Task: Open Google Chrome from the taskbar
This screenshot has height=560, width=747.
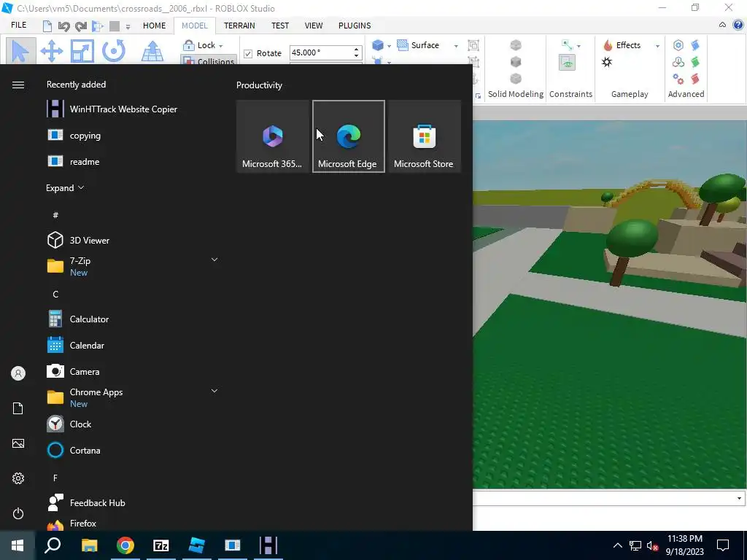Action: pyautogui.click(x=125, y=545)
